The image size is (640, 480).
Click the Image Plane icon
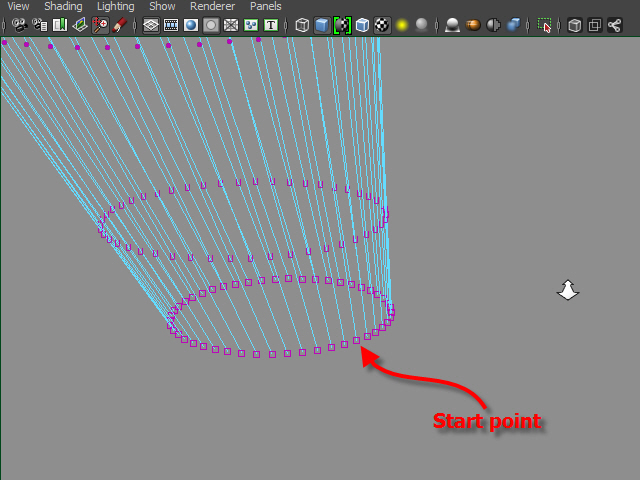click(80, 25)
